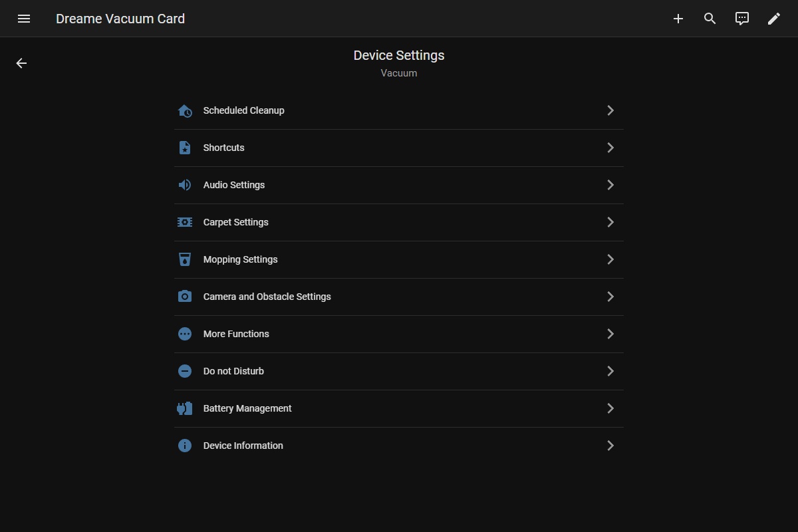
Task: Open Camera and Obstacle Settings entry
Action: [399, 297]
